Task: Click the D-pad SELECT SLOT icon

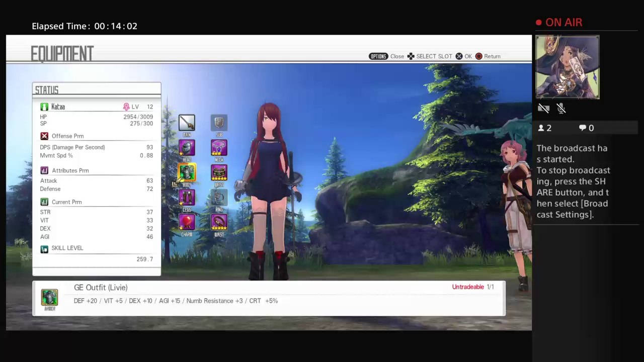Action: pos(411,56)
